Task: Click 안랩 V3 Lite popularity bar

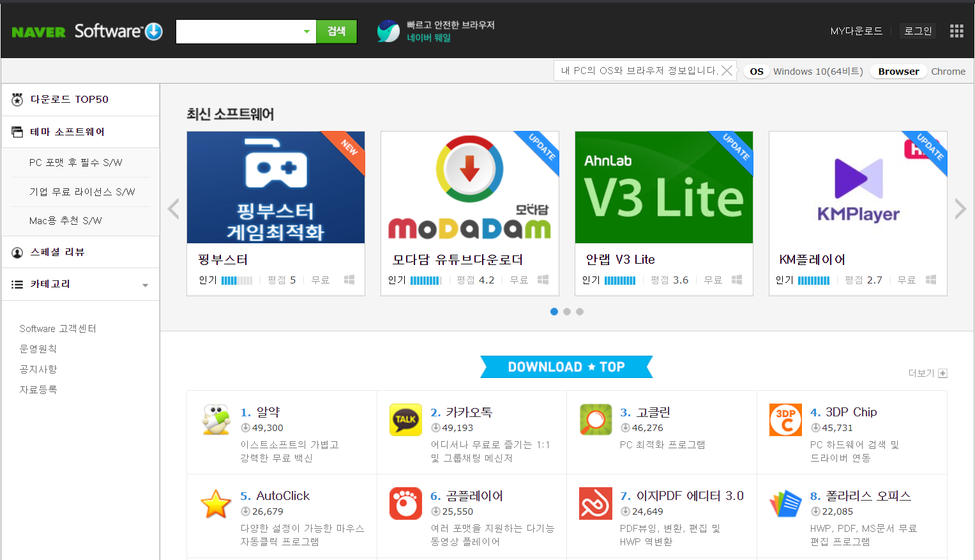Action: 620,280
